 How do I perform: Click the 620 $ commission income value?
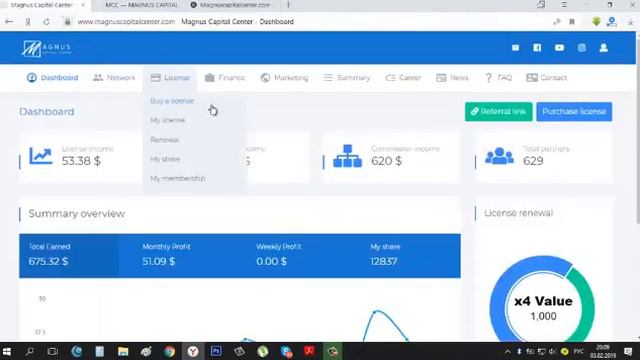(x=386, y=161)
